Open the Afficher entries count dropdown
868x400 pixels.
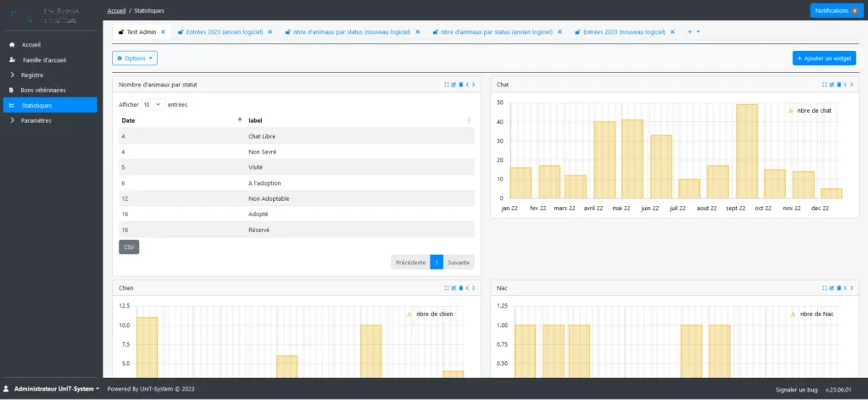[153, 104]
